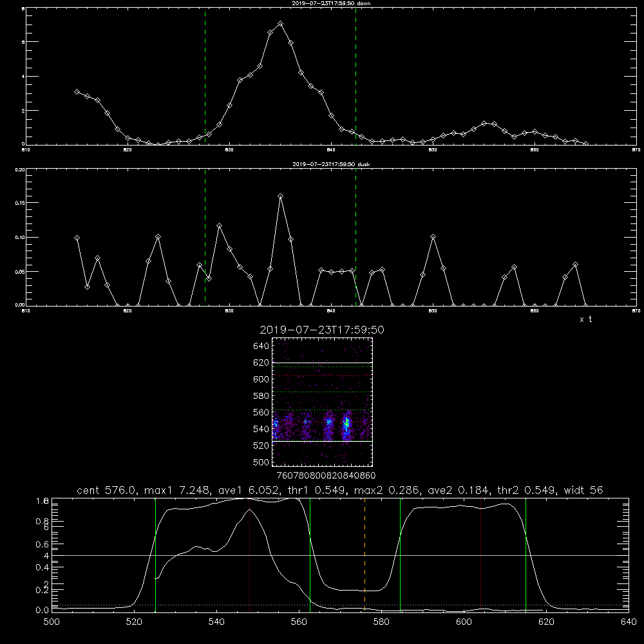Click the leftmost diamond point of the dawn curve
644x644 pixels.
(x=77, y=91)
